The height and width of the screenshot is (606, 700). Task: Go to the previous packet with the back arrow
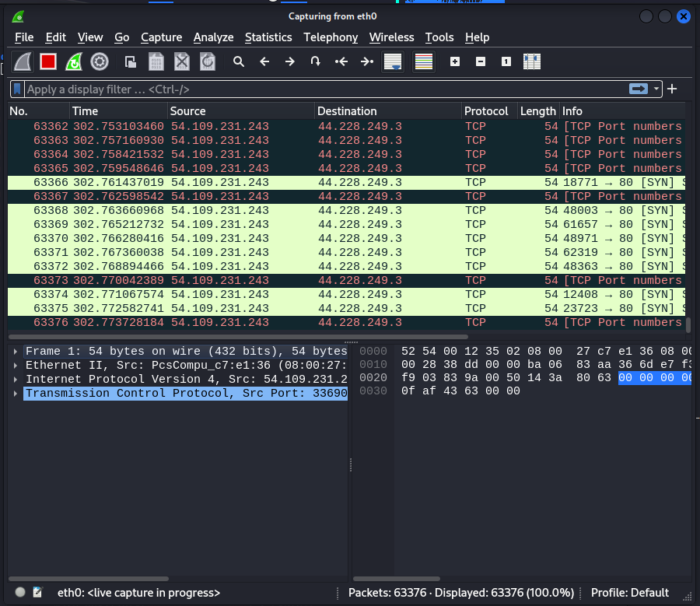(264, 61)
